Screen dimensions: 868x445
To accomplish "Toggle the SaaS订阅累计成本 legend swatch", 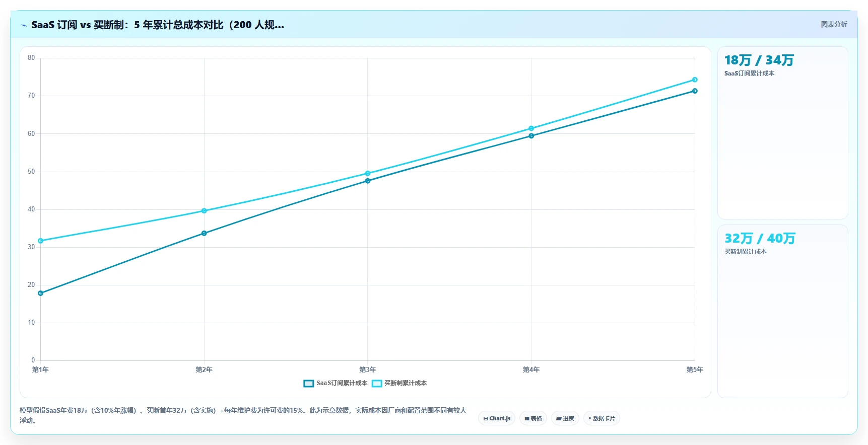I will 308,384.
